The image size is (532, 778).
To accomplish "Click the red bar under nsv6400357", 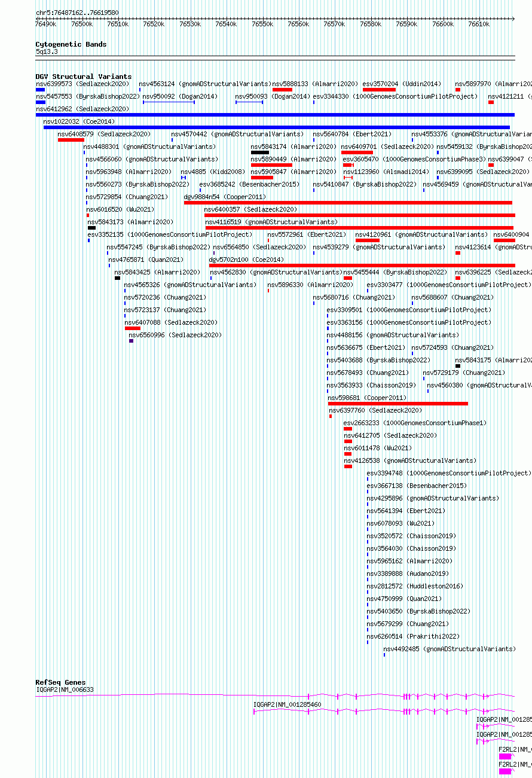I will coord(360,215).
